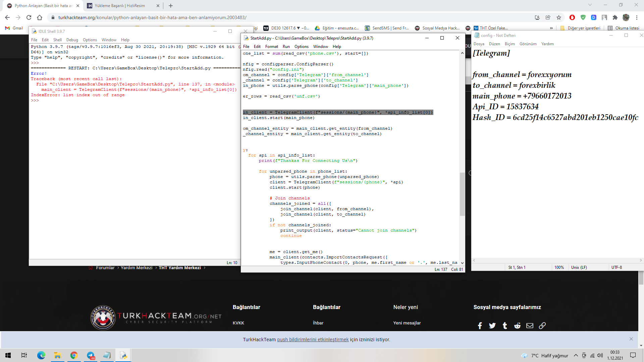Visit the TurkHackTeam Facebook page

coord(480,325)
